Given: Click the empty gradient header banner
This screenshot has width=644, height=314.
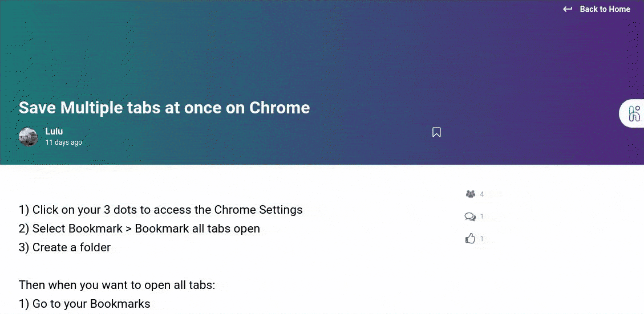Looking at the screenshot, I should [285, 51].
